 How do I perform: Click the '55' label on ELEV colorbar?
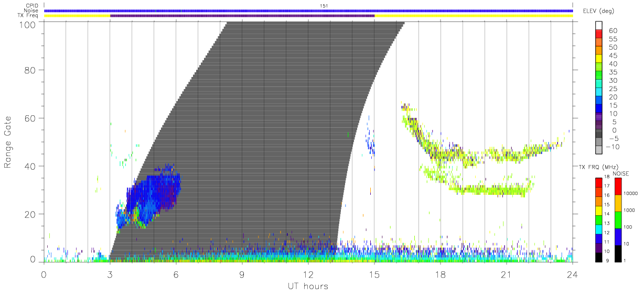click(x=614, y=39)
